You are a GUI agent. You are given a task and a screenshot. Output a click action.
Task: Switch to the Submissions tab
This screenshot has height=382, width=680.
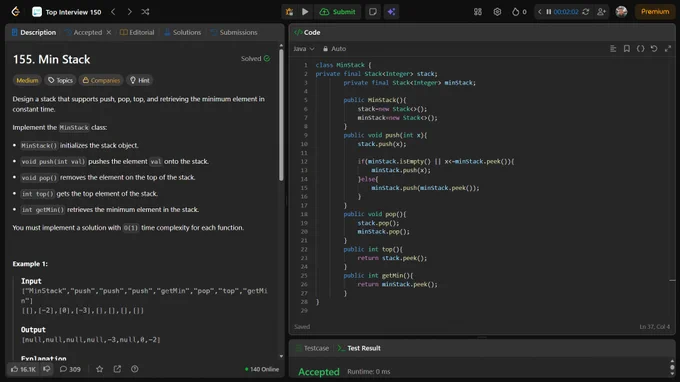point(234,33)
